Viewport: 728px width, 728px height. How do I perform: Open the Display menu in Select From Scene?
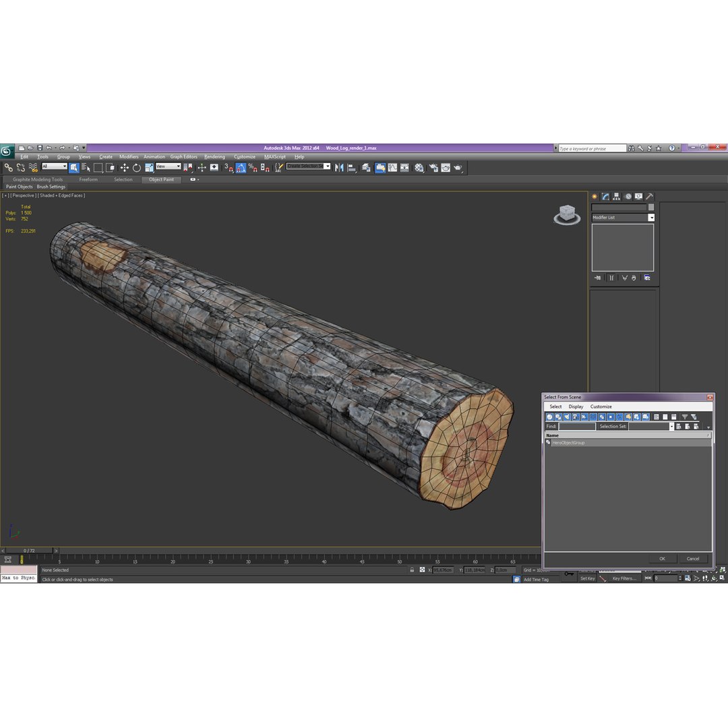(576, 406)
